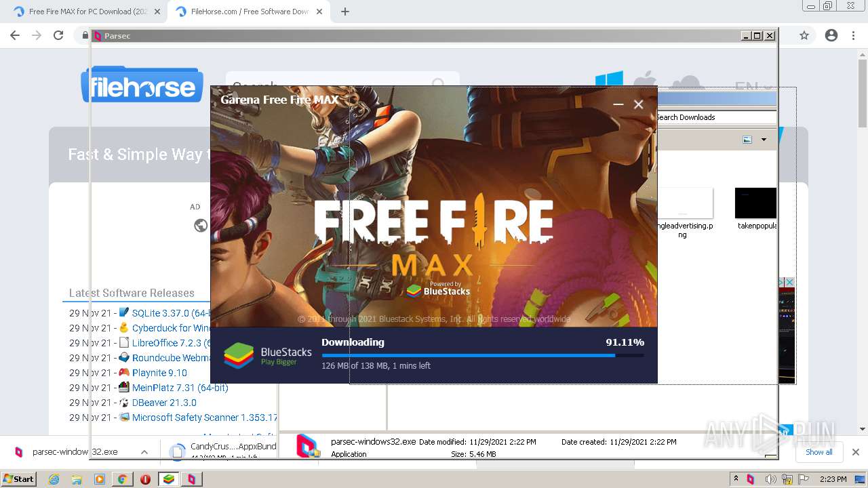Switch to the Parsec taskbar button

click(x=191, y=479)
